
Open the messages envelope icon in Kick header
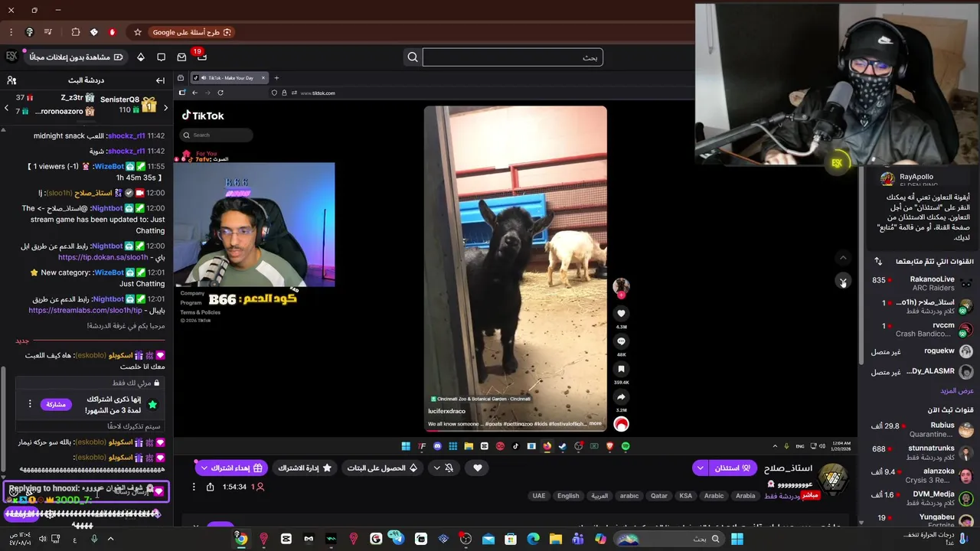pyautogui.click(x=181, y=57)
